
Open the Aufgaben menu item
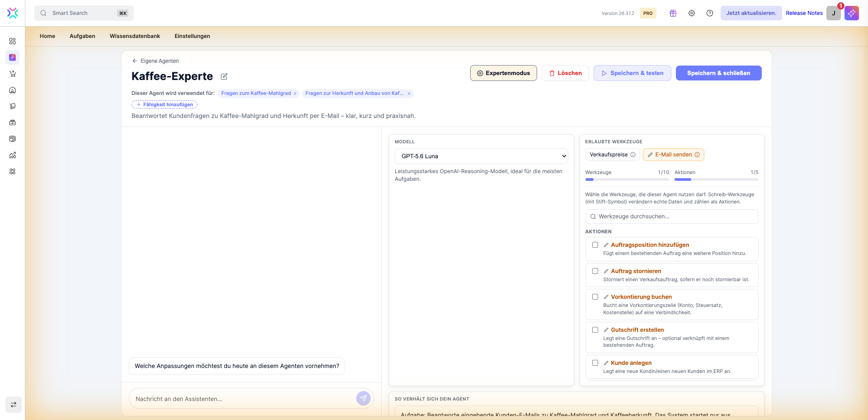[82, 36]
